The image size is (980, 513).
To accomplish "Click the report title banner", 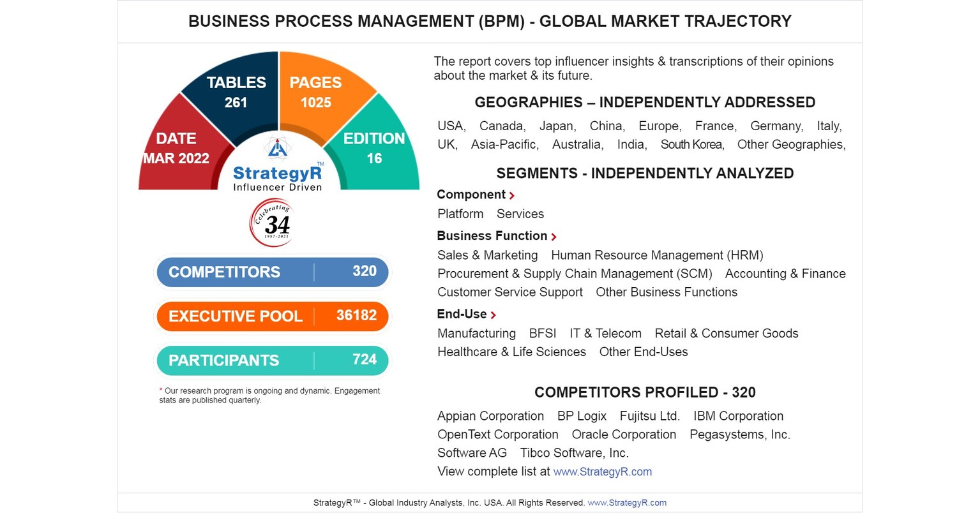I will (490, 21).
